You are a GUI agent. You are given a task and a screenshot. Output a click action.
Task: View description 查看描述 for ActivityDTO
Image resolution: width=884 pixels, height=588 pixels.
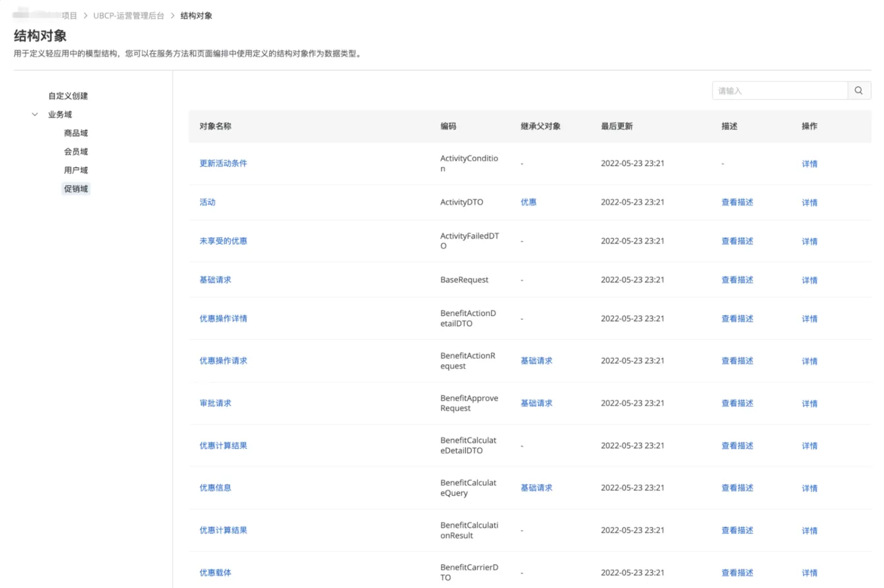737,203
